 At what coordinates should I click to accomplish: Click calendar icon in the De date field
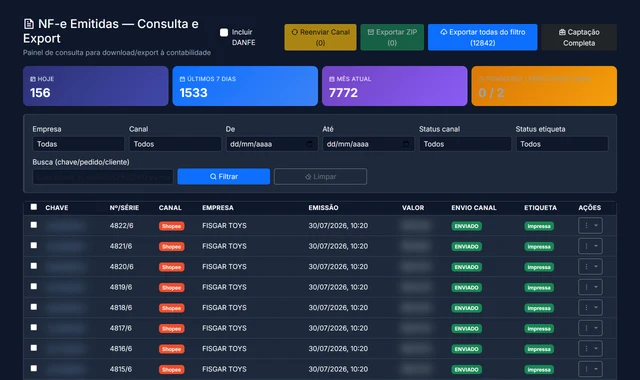point(309,144)
